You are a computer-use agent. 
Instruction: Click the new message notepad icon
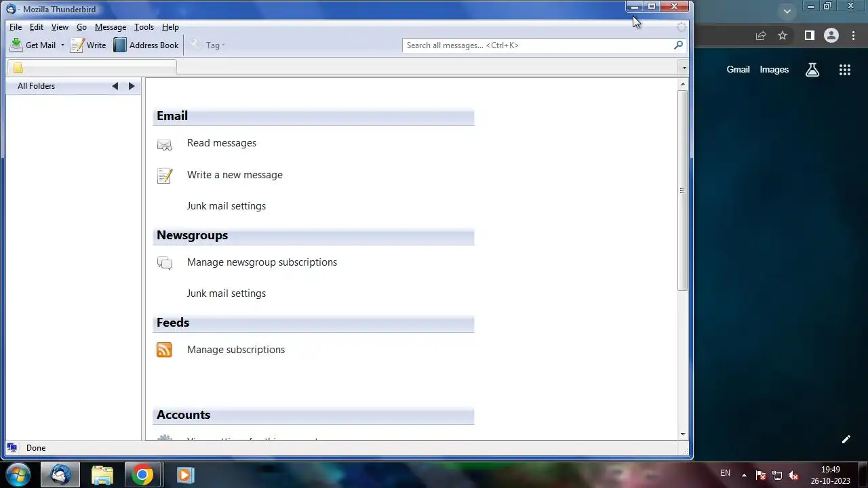(164, 176)
